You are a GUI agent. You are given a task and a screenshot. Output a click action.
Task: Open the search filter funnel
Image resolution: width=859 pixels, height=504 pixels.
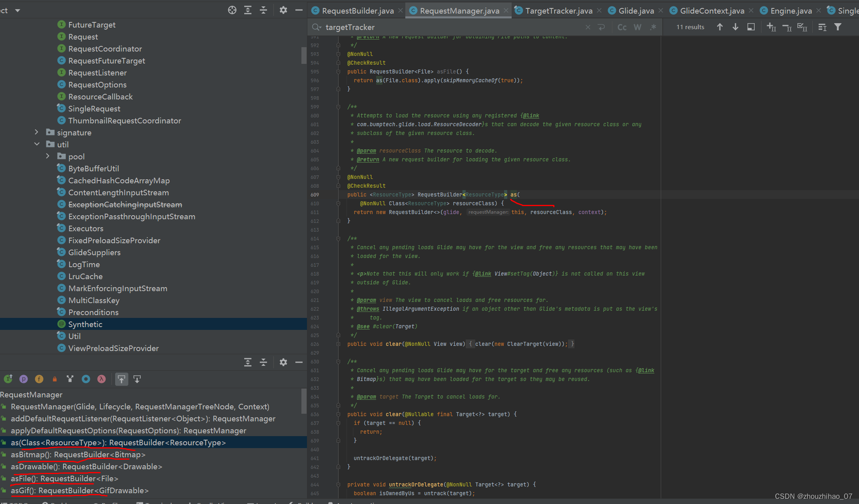coord(838,27)
